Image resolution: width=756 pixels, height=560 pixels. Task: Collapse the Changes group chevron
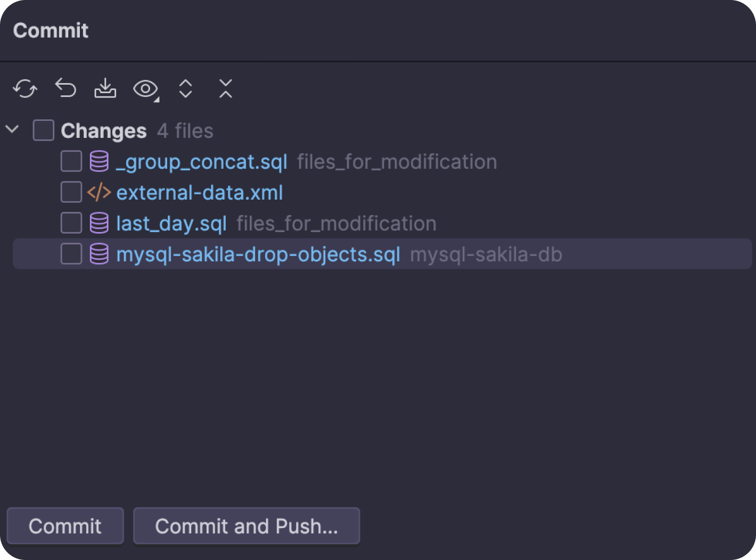12,129
